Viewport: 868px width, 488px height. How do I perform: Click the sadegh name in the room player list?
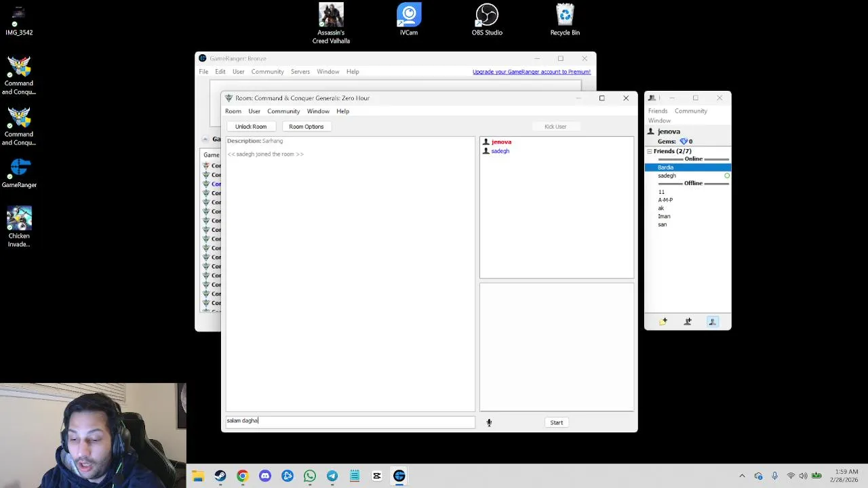500,151
